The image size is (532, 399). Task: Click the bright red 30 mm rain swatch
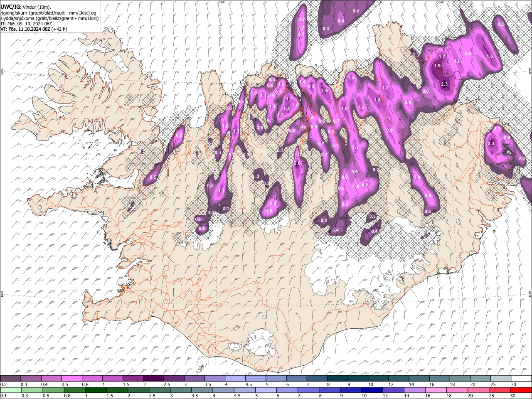point(521,390)
